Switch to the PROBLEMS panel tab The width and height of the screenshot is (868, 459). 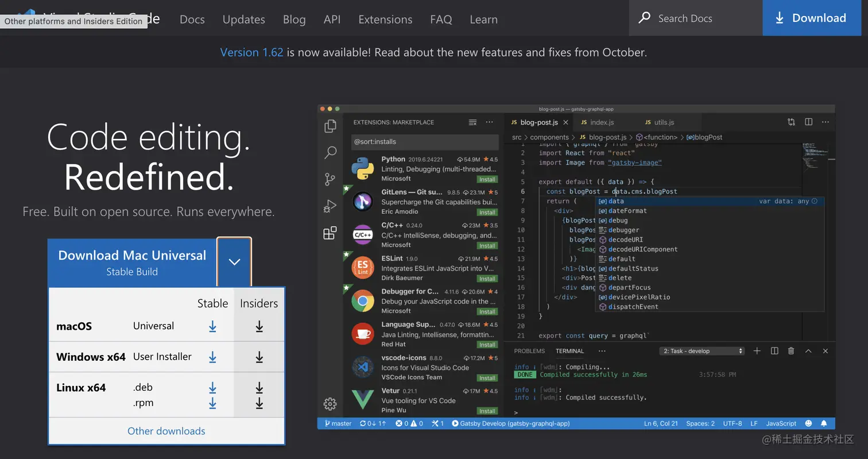point(529,351)
